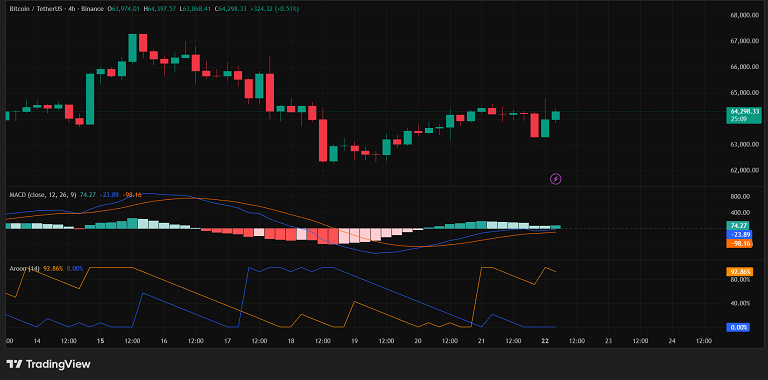Click the orange 92.86% tag on Aroon axis
The image size is (768, 380).
739,271
